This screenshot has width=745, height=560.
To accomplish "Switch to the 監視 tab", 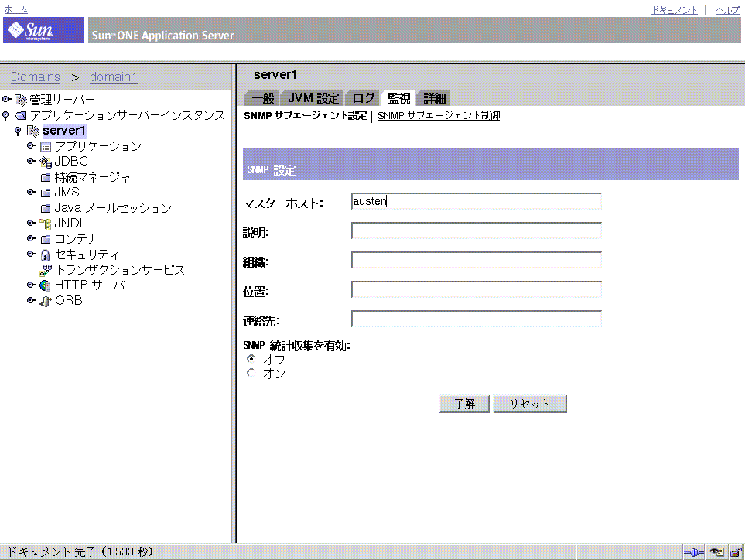I will tap(398, 98).
